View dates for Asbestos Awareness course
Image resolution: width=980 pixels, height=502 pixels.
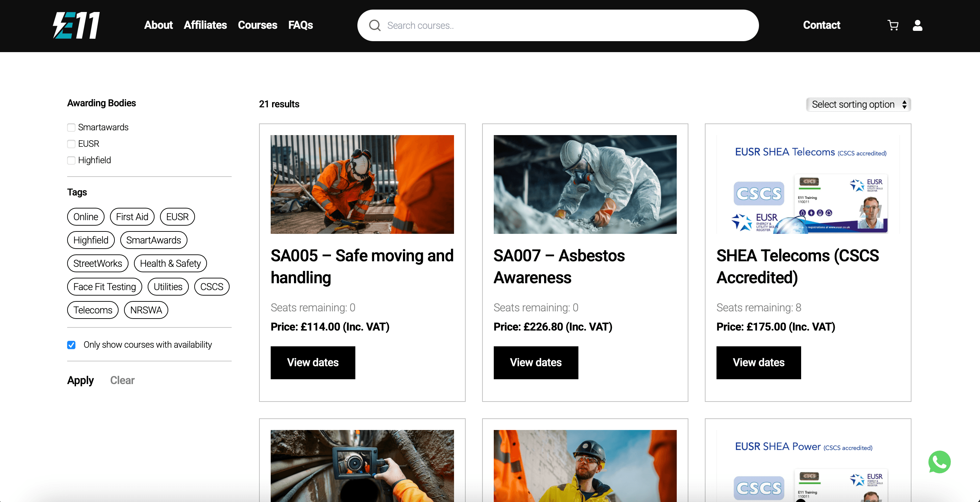tap(536, 362)
